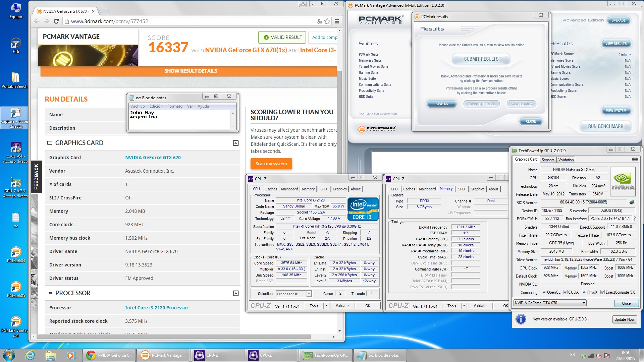Image resolution: width=644 pixels, height=362 pixels.
Task: Click the muted volume icon in the system tray
Action: [599, 356]
